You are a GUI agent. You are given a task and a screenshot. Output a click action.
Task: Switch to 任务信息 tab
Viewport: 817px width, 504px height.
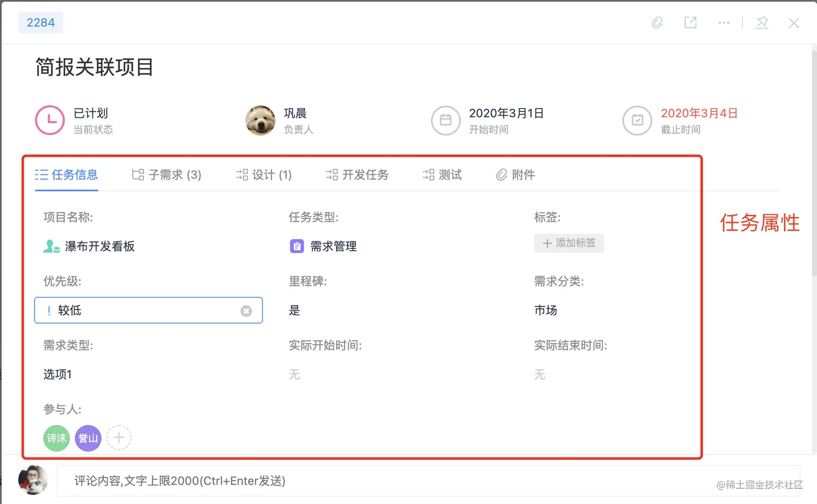pyautogui.click(x=66, y=174)
